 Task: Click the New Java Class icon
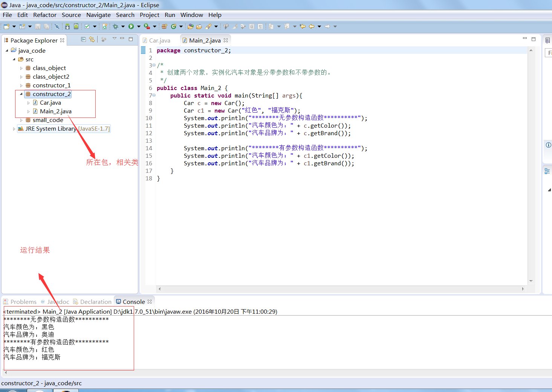[174, 26]
